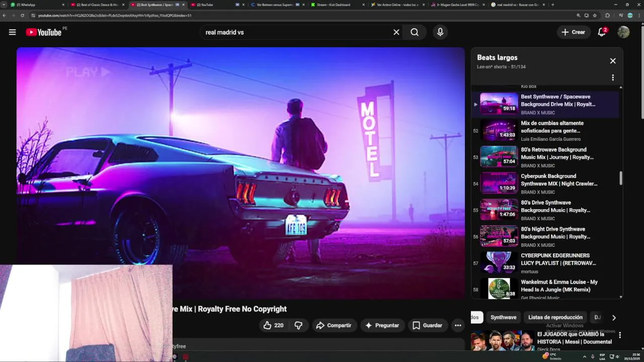Image resolution: width=644 pixels, height=362 pixels.
Task: Click the taskbar volume speaker icon
Action: 617,356
